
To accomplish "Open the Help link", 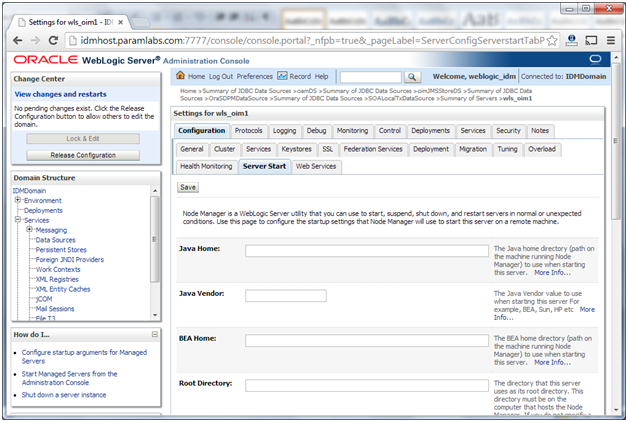I will [321, 76].
